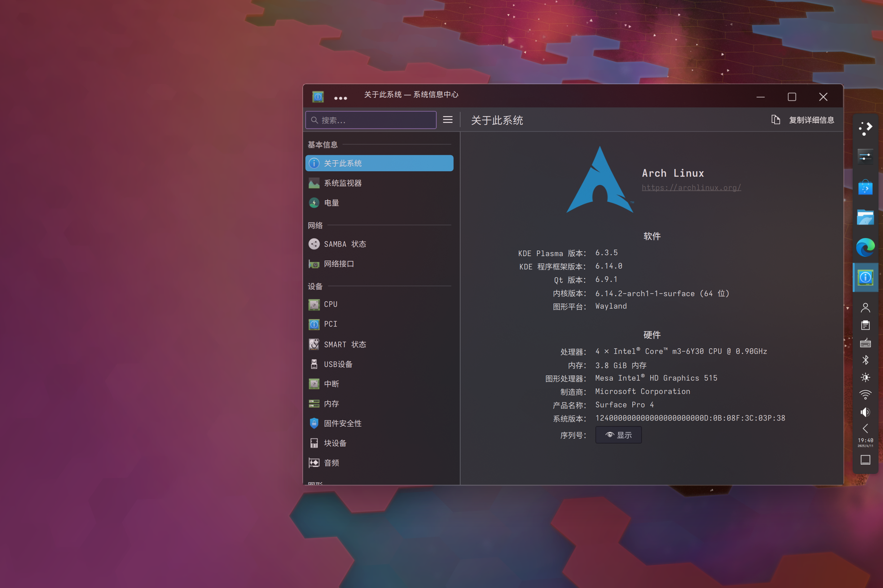Open the 块设备 page

pos(379,443)
